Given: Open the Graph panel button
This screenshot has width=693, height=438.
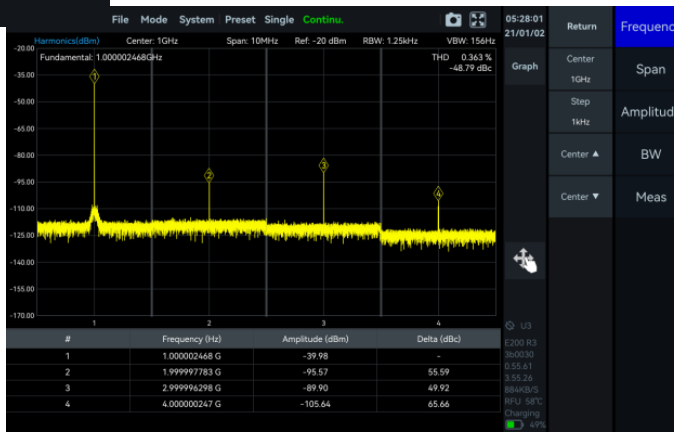Looking at the screenshot, I should 525,66.
